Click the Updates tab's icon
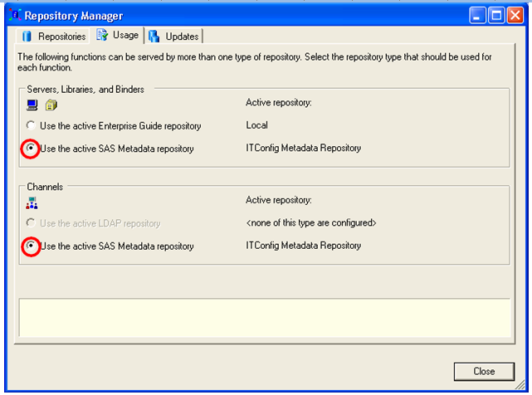The image size is (532, 395). tap(154, 36)
